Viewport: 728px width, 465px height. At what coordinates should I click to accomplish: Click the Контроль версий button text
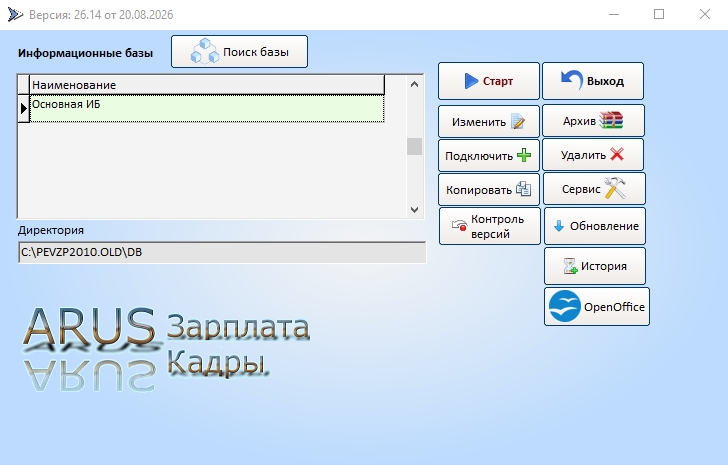[x=497, y=226]
